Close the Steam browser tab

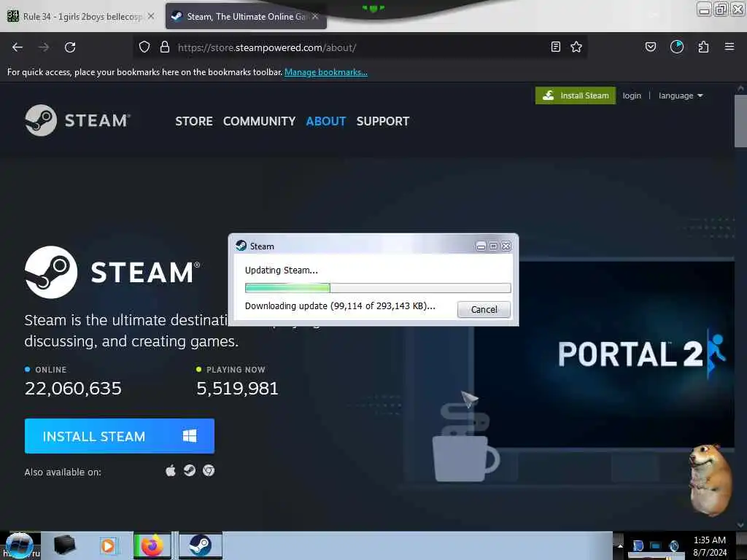pos(315,16)
